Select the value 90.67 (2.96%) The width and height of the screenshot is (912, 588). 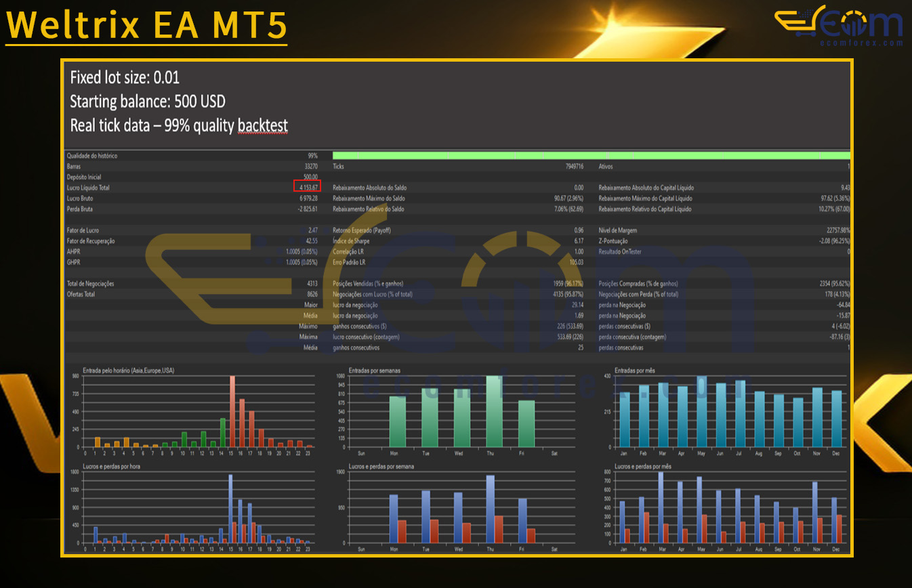tap(568, 198)
